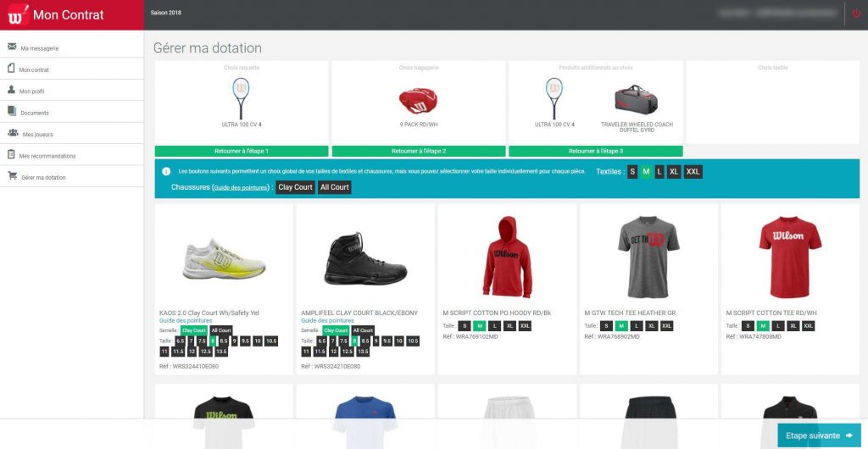Open the Documents section
This screenshot has width=868, height=449.
pos(72,113)
